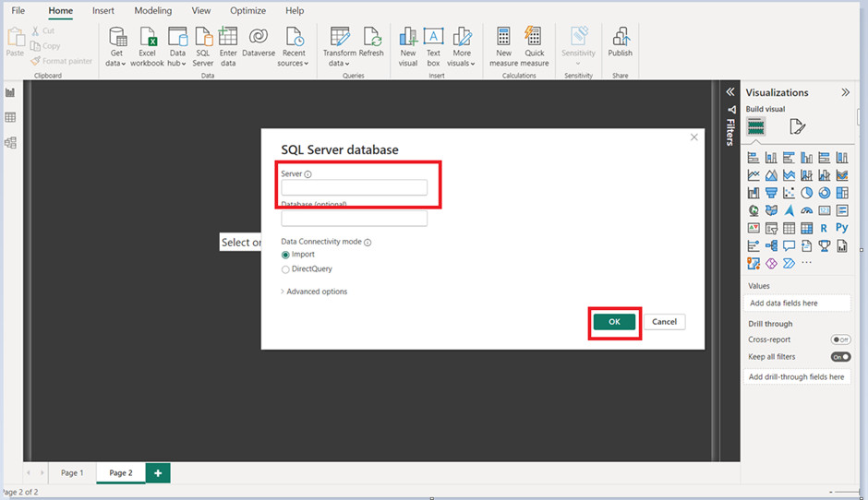Expand Advanced options section
Screen dimensions: 868x500
316,292
